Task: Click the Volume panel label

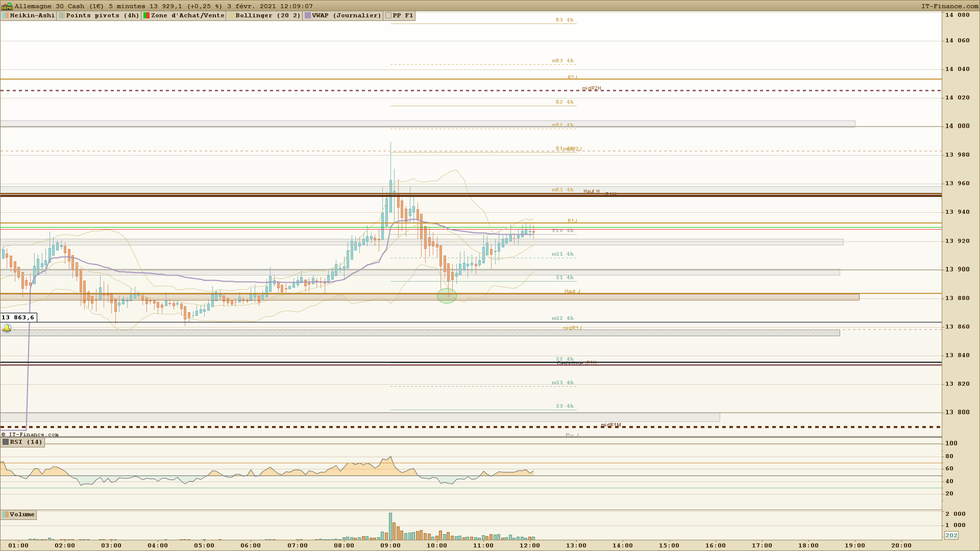Action: coord(22,515)
